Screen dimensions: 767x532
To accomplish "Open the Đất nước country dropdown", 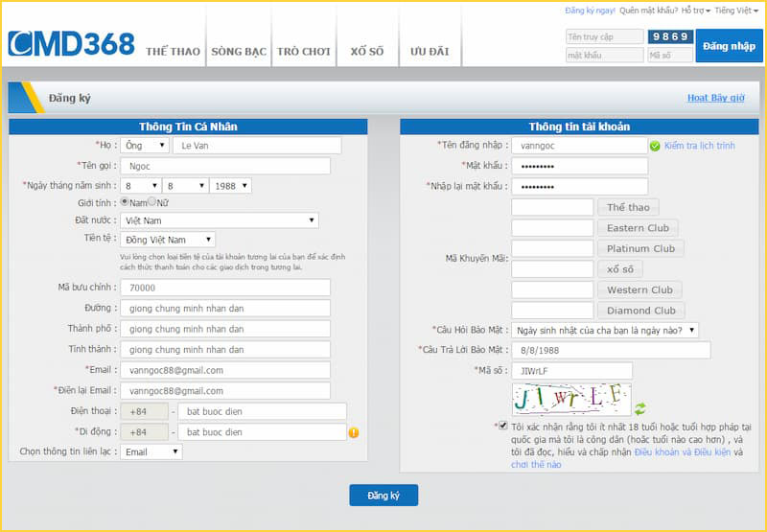I will click(220, 220).
